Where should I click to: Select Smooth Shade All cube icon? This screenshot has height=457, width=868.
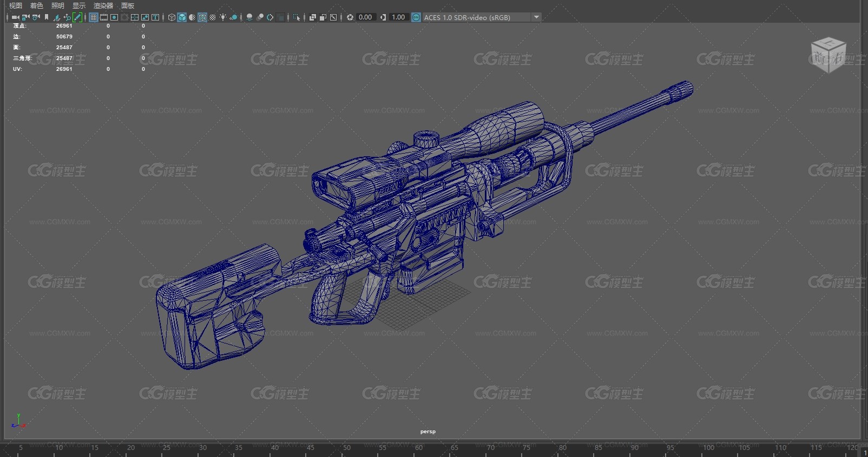pos(182,17)
